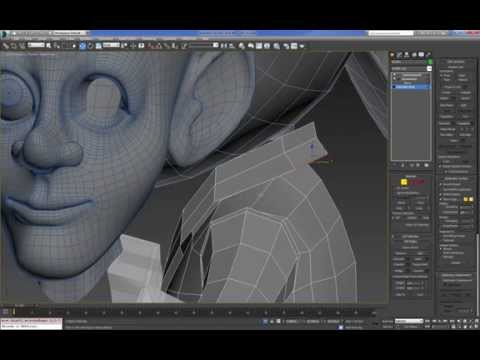Toggle lightbulb of the top stack modifier
Viewport: 480px width, 360px height.
[x=394, y=75]
